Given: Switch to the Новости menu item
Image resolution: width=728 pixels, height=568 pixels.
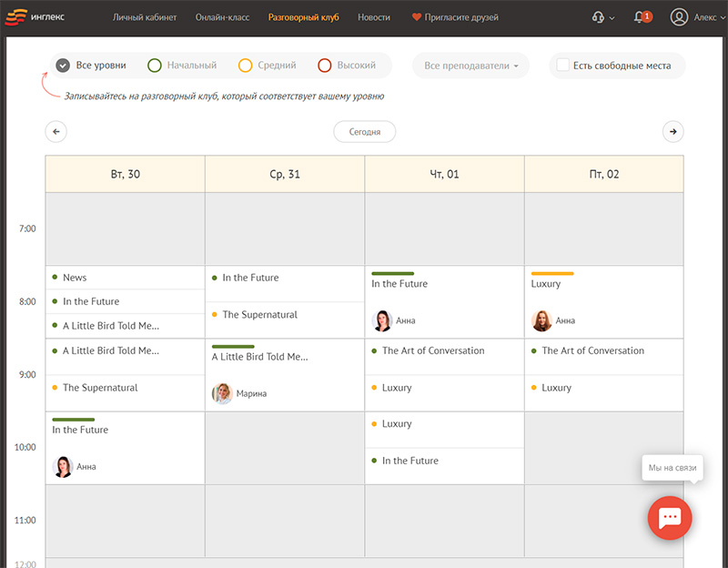Looking at the screenshot, I should click(374, 17).
